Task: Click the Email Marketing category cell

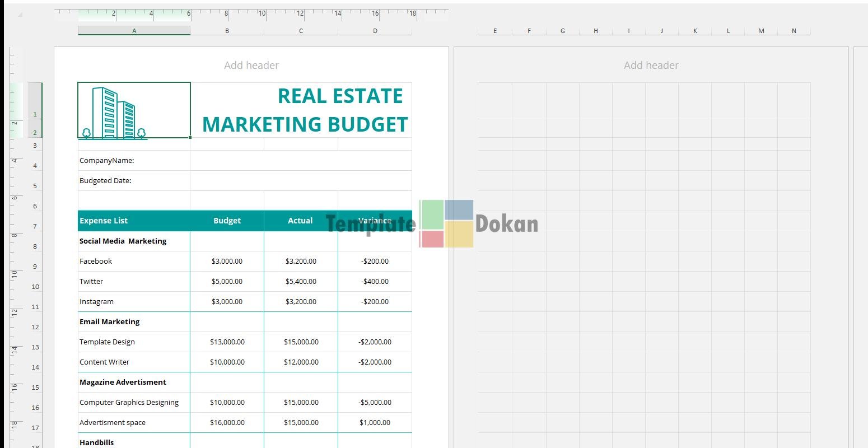Action: pyautogui.click(x=134, y=322)
